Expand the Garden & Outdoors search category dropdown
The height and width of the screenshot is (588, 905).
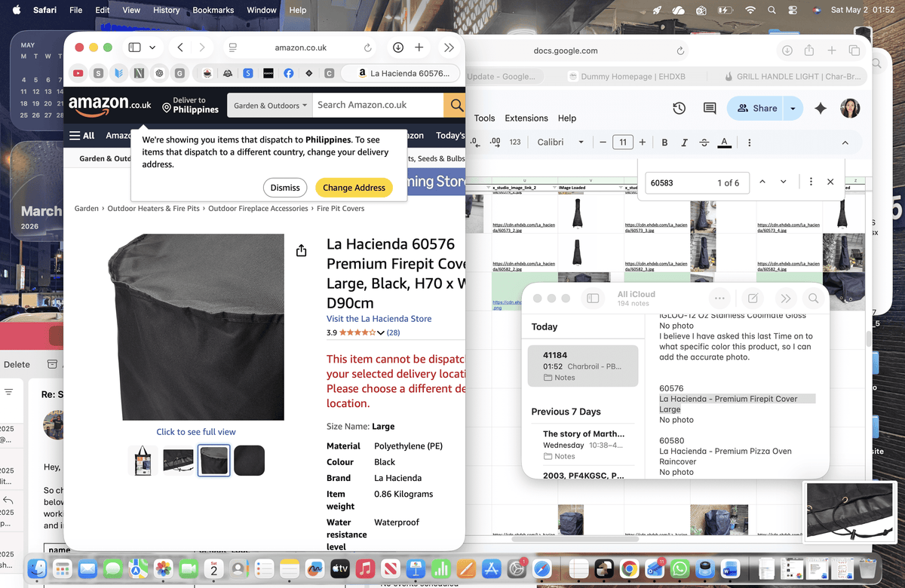point(270,106)
